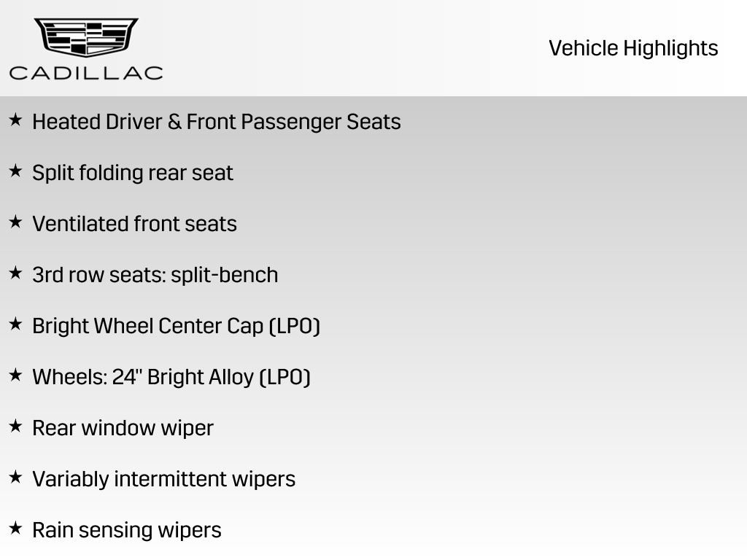Click the Ventilated front seats highlight

(134, 224)
